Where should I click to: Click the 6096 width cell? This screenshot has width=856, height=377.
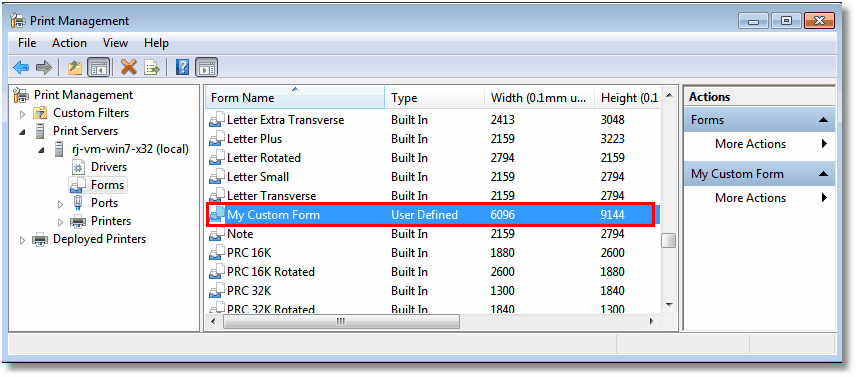tap(503, 215)
